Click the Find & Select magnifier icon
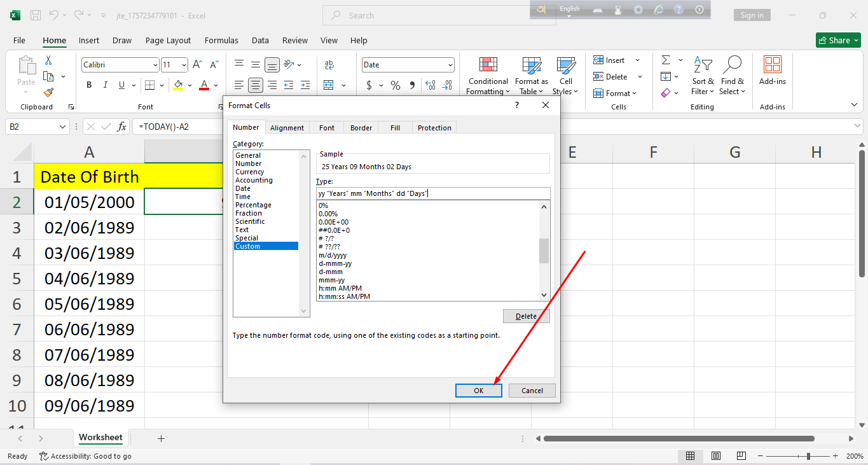The image size is (868, 465). coord(733,65)
